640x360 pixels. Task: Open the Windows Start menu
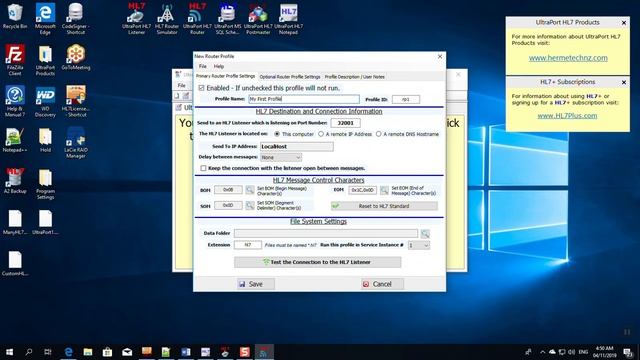pos(9,352)
